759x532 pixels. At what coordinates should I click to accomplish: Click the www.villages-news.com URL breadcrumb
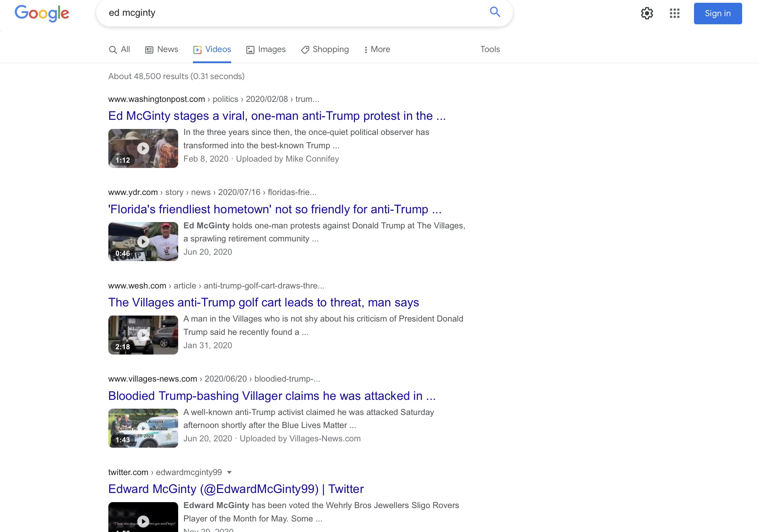click(x=214, y=379)
